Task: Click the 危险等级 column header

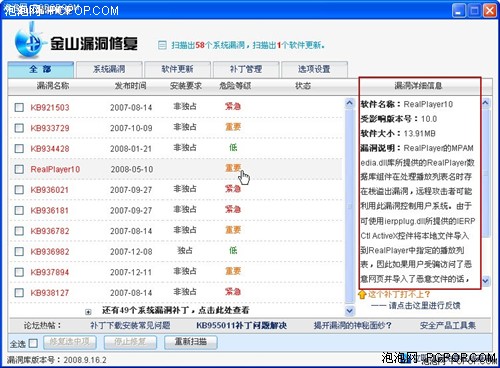Action: 235,86
